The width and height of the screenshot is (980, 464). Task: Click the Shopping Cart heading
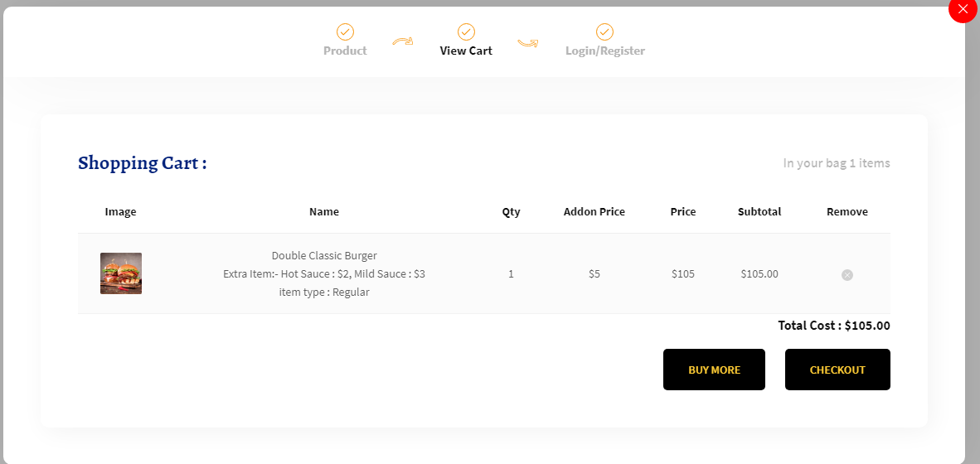[x=143, y=163]
